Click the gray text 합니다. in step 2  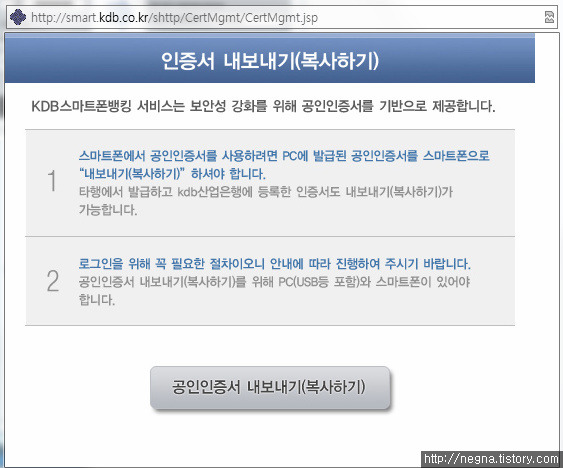tap(97, 300)
